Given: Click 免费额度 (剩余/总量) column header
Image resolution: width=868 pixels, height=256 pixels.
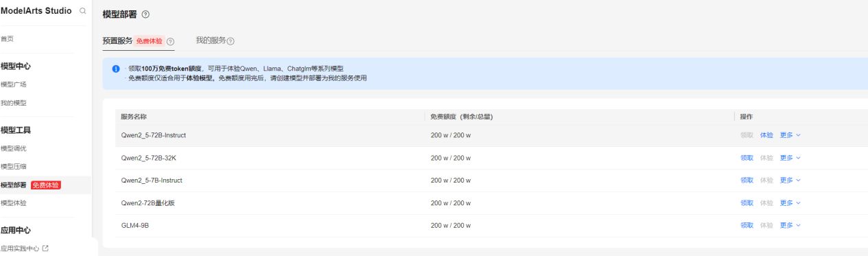Looking at the screenshot, I should pyautogui.click(x=461, y=117).
